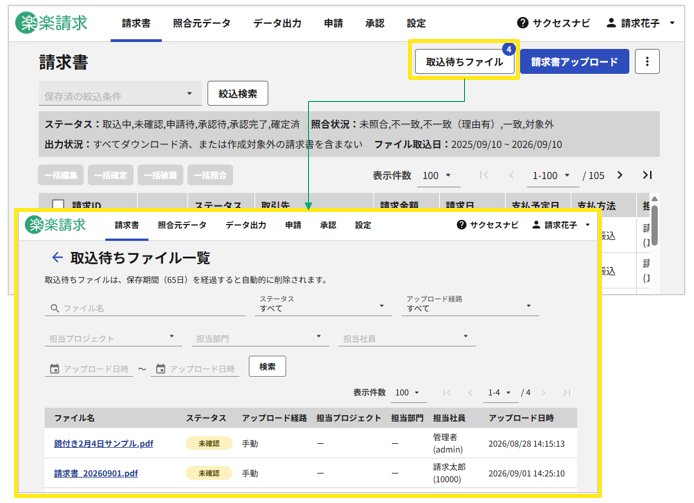Open 表示件数 100 dropdown in the 取込待ちファイル list
The image size is (694, 503).
pos(408,393)
